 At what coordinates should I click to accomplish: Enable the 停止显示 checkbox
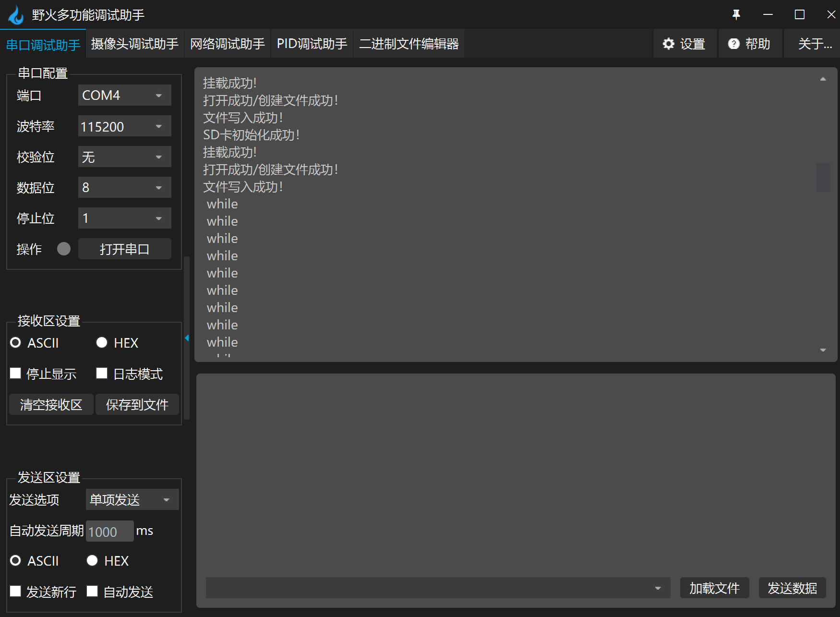tap(15, 373)
